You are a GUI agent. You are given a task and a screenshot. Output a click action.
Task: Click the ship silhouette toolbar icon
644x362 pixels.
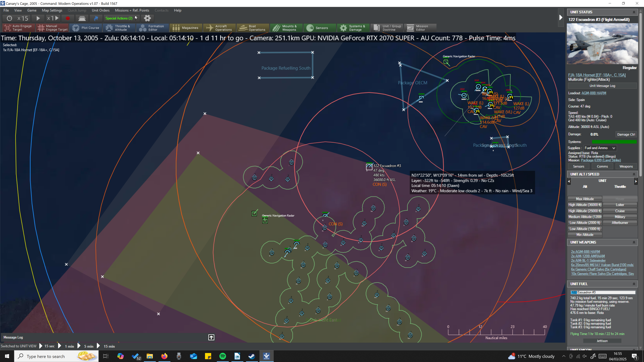coord(82,18)
